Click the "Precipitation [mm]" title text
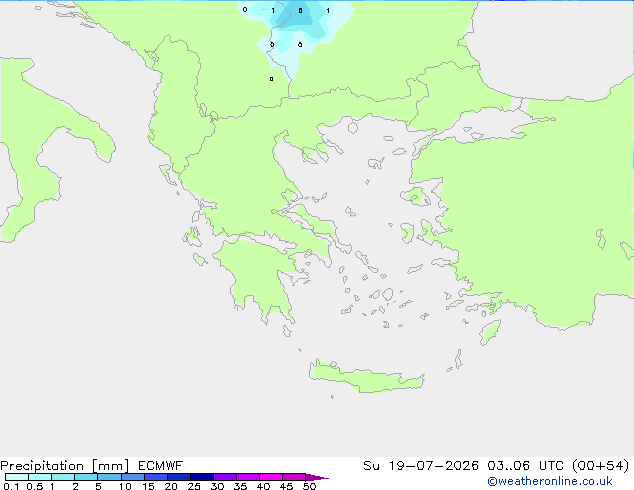The height and width of the screenshot is (490, 634). 64,466
